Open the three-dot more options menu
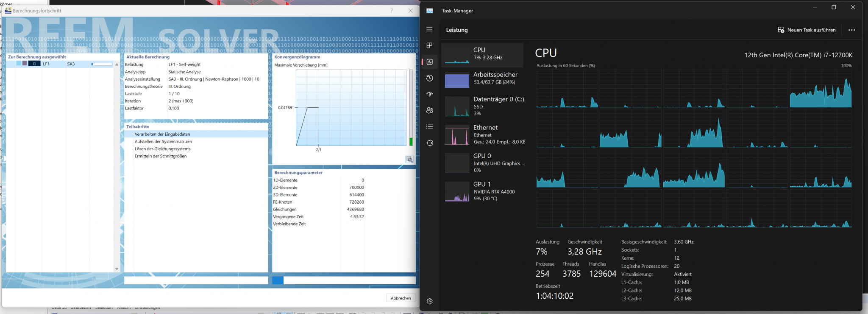This screenshot has height=314, width=868. (x=851, y=30)
